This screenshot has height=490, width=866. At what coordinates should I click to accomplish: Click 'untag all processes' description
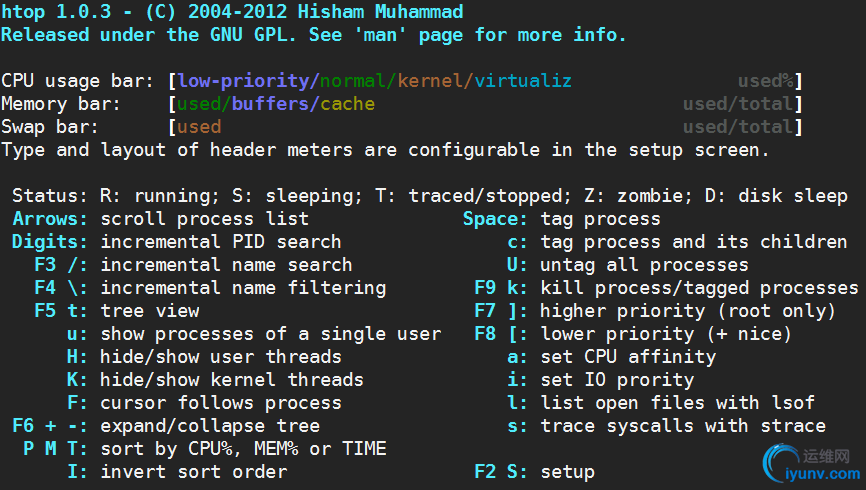coord(645,265)
